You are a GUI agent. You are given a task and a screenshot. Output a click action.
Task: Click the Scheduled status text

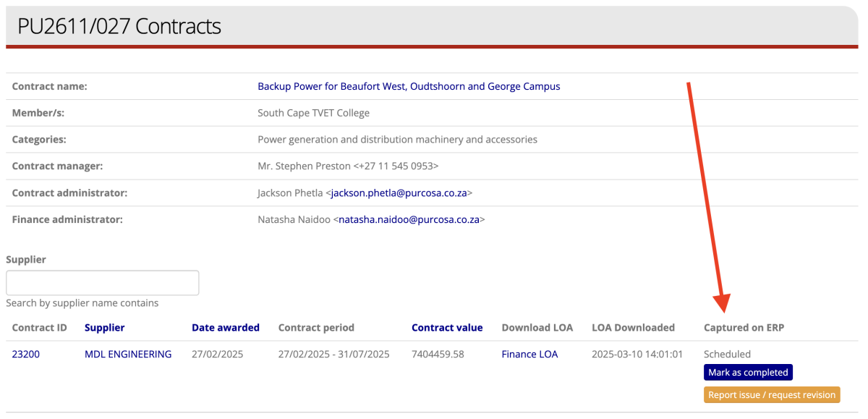tap(727, 355)
